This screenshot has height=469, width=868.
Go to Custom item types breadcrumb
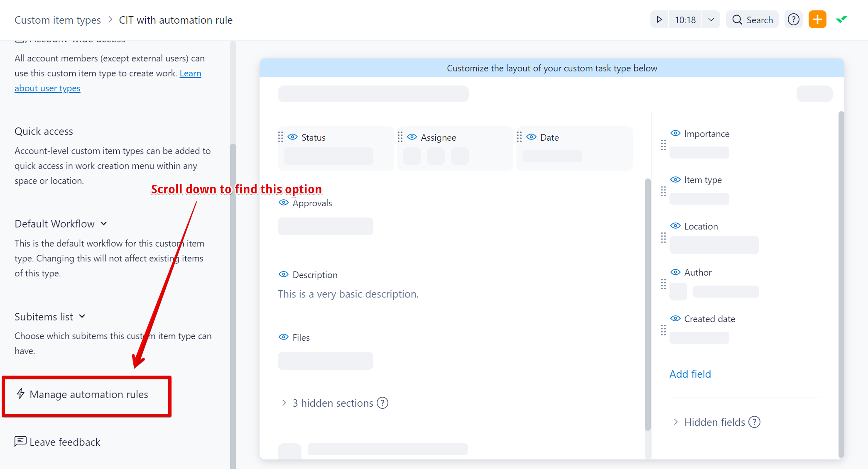pos(58,20)
